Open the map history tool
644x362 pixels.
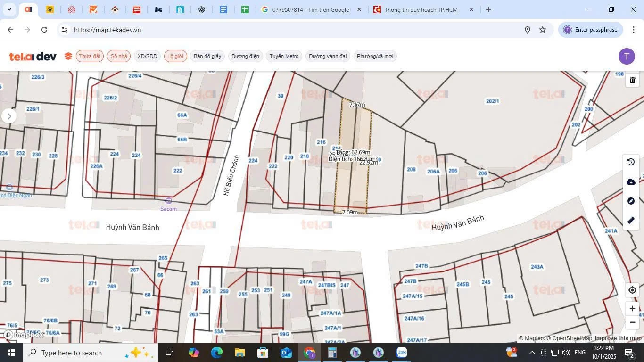631,161
